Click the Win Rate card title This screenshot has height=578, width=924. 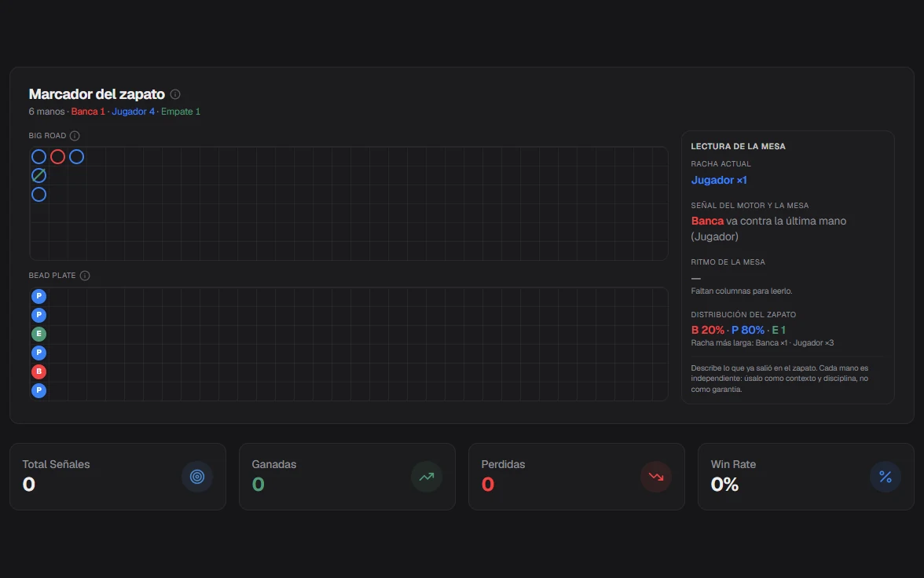pyautogui.click(x=733, y=464)
